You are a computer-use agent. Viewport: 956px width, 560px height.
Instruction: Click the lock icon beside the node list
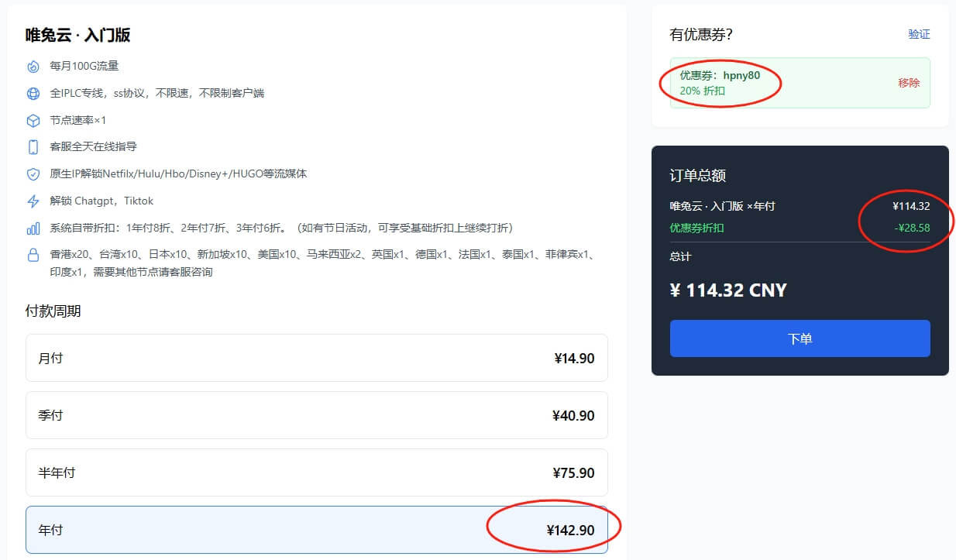click(33, 255)
